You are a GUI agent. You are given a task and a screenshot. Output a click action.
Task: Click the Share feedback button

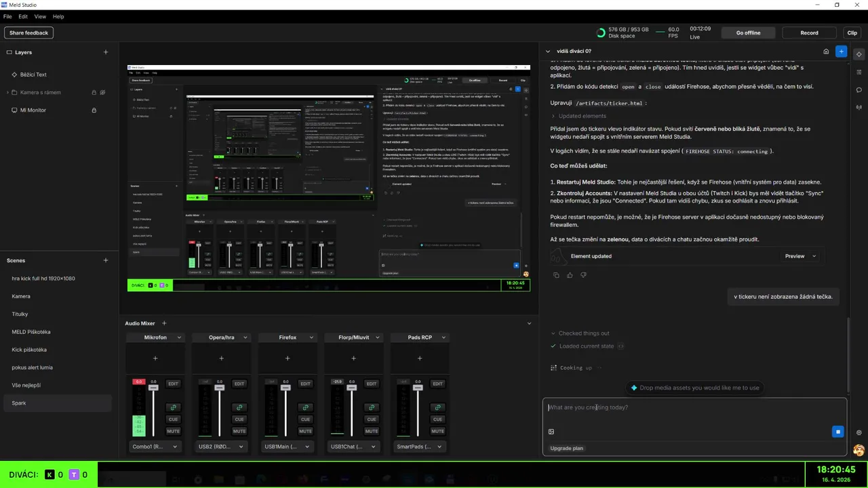click(x=28, y=33)
